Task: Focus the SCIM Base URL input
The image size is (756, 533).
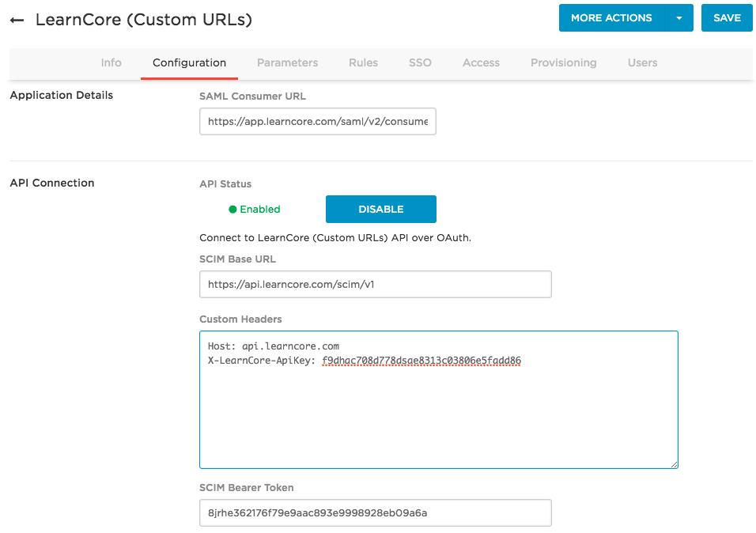Action: coord(375,285)
